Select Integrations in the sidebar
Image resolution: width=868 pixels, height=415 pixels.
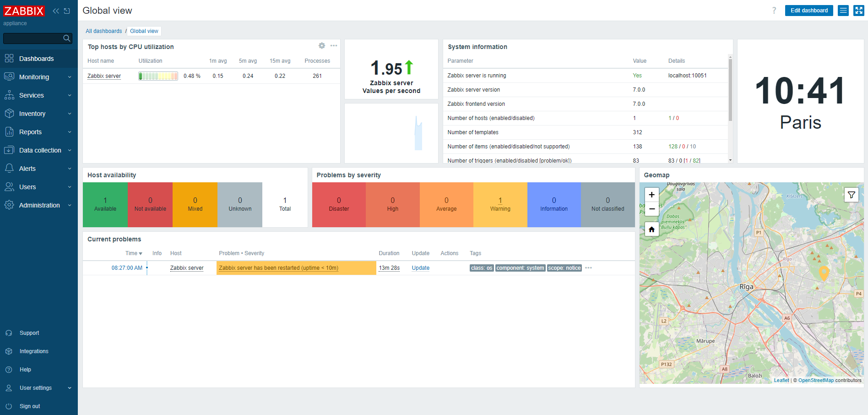pyautogui.click(x=34, y=351)
